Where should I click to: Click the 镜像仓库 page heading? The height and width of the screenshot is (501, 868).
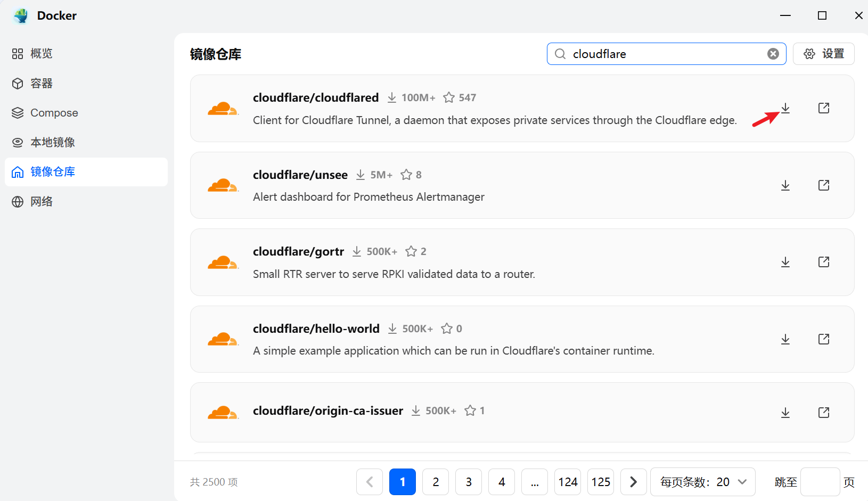216,54
